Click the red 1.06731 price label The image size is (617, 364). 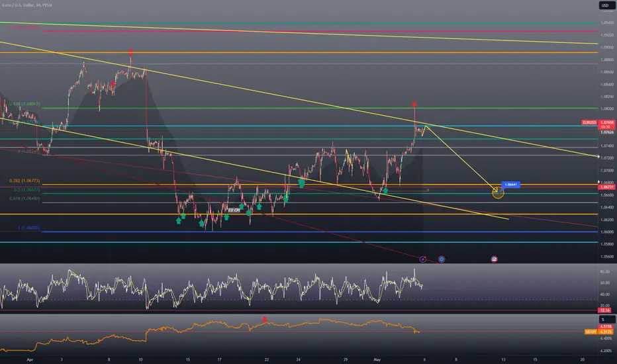click(606, 187)
